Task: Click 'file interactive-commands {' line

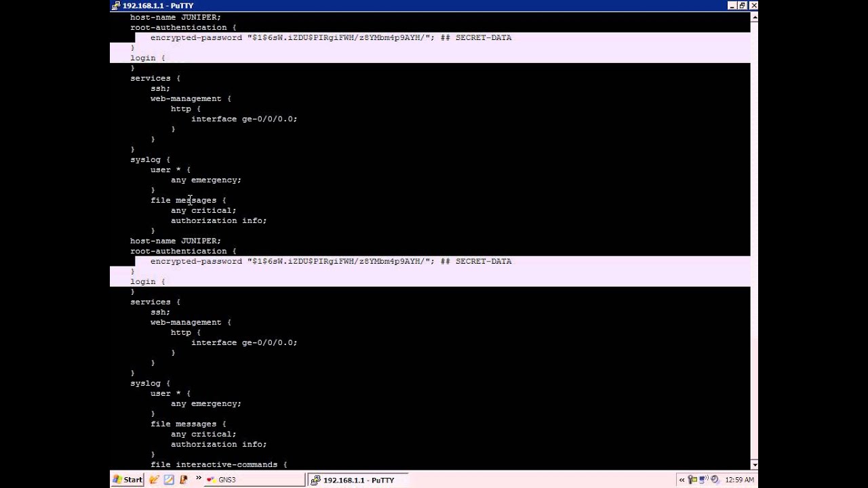Action: pyautogui.click(x=219, y=465)
